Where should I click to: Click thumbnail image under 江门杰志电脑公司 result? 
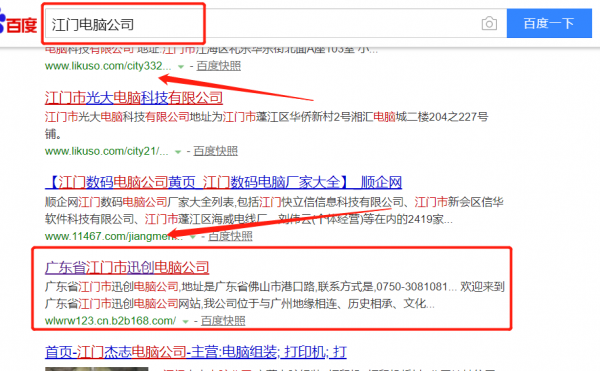point(96,369)
